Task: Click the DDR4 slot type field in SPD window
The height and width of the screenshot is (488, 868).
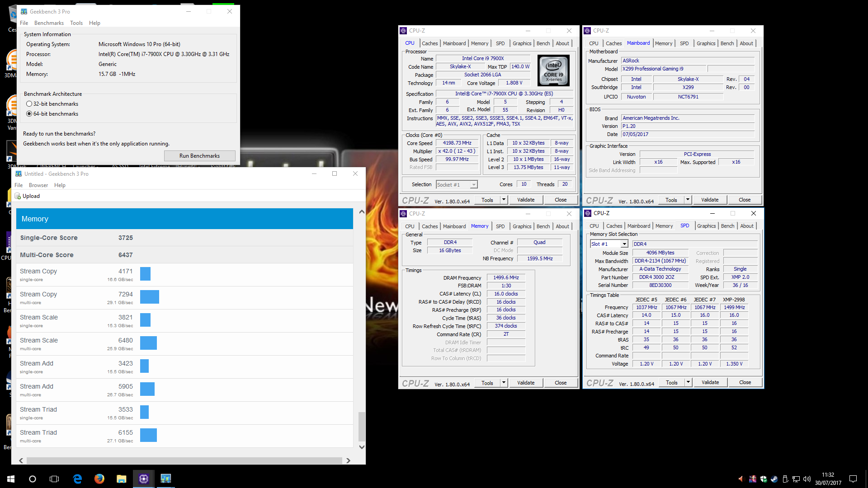Action: point(695,244)
